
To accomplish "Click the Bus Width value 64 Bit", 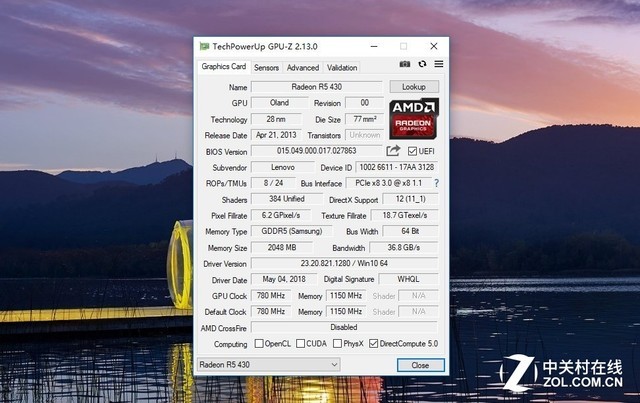I will 410,231.
